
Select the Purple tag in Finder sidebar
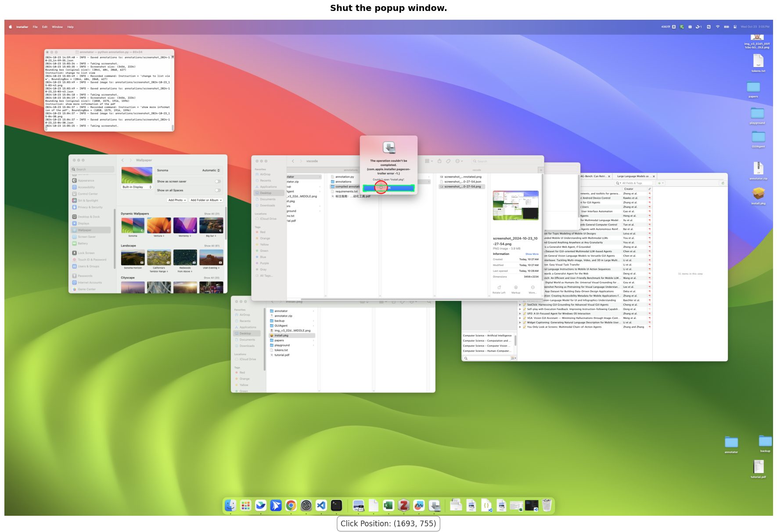tap(264, 263)
